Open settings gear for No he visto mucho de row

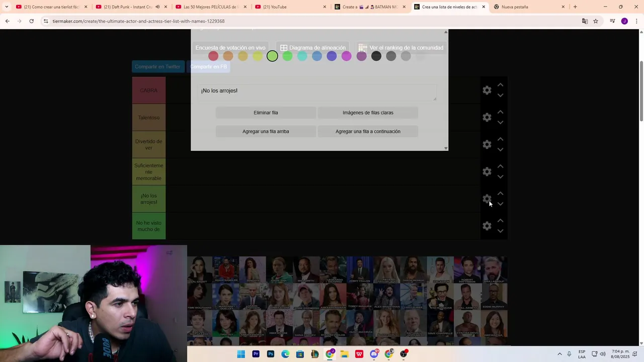(x=487, y=226)
